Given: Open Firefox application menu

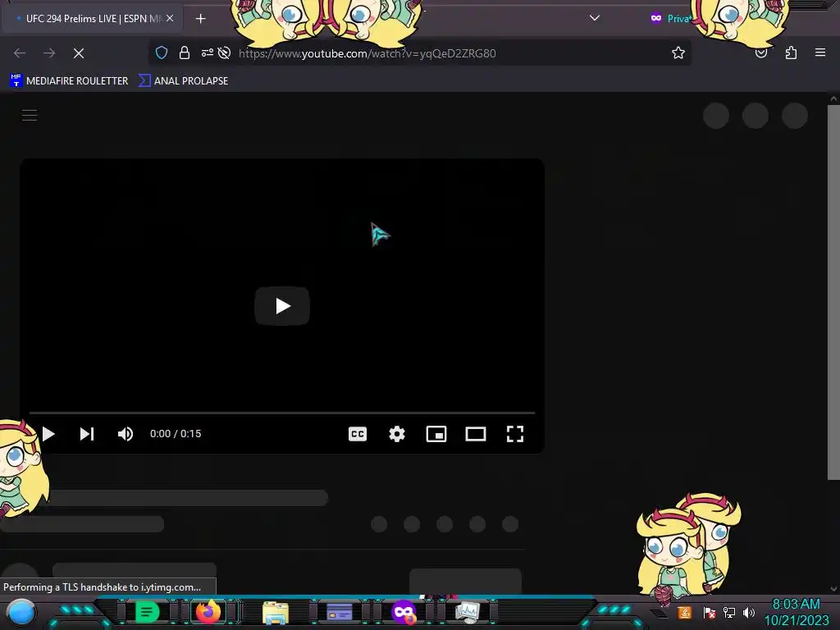Looking at the screenshot, I should point(820,52).
